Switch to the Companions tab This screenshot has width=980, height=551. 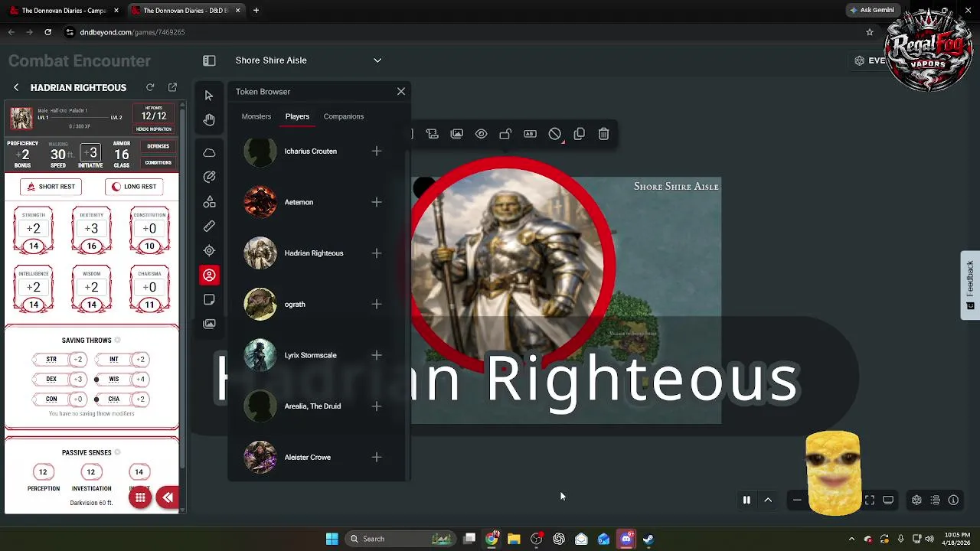pyautogui.click(x=344, y=116)
